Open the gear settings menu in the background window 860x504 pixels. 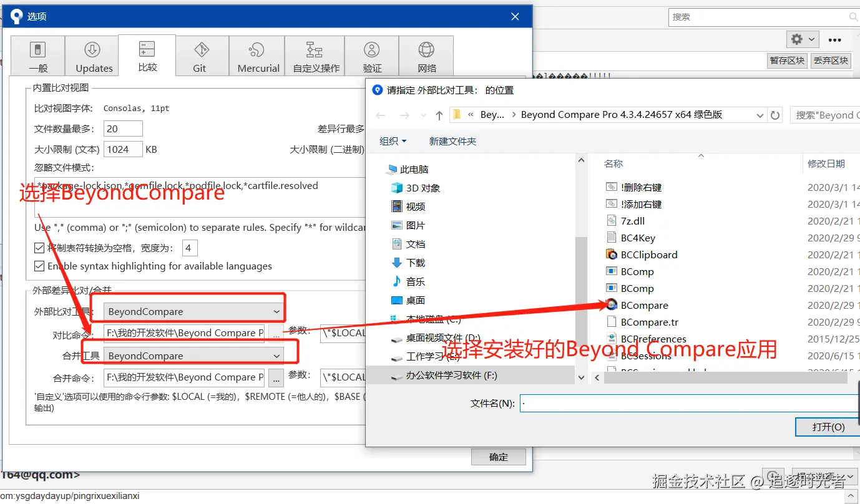[x=796, y=39]
